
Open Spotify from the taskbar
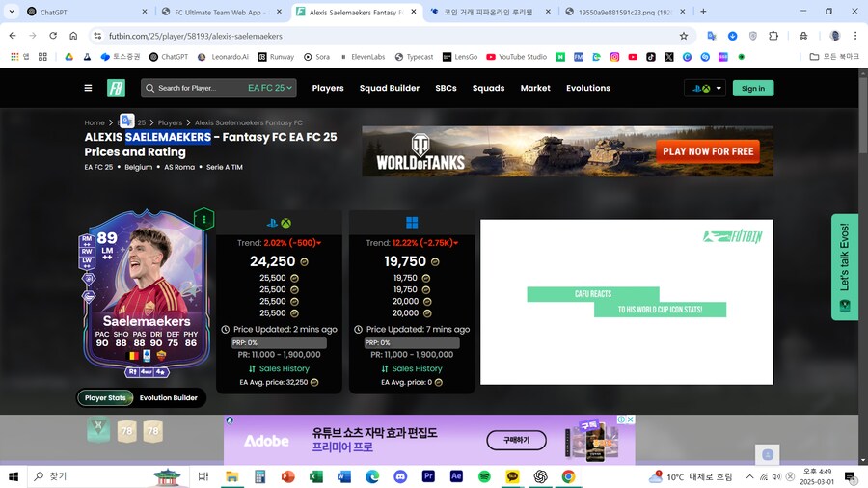click(x=484, y=476)
